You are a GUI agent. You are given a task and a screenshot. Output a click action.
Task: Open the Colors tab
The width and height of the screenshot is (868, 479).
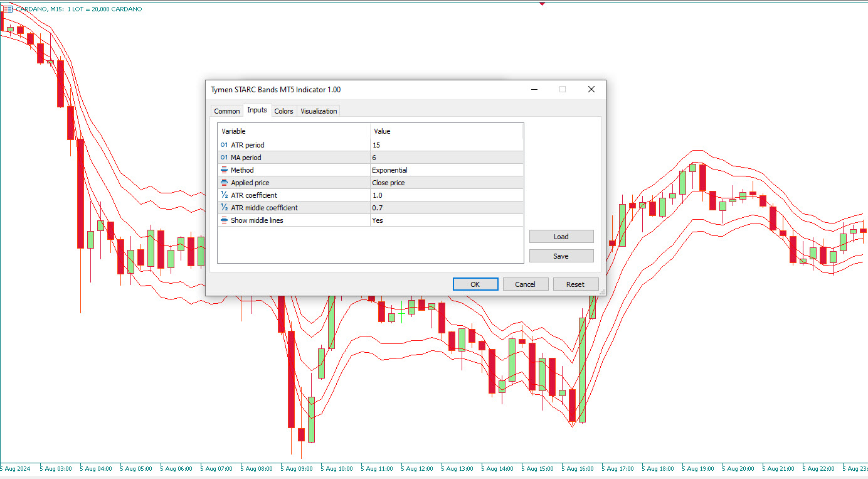tap(284, 111)
